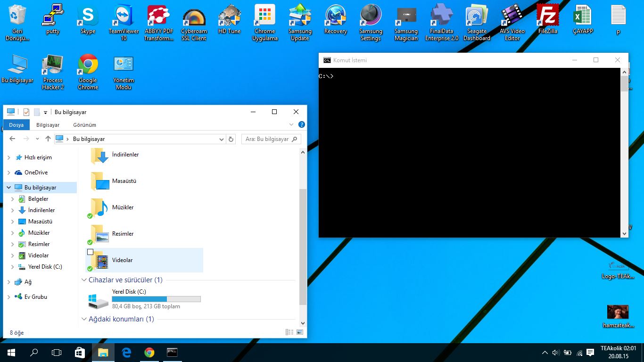644x362 pixels.
Task: Select Yerel Disk (C:) drive usage bar
Action: click(156, 299)
